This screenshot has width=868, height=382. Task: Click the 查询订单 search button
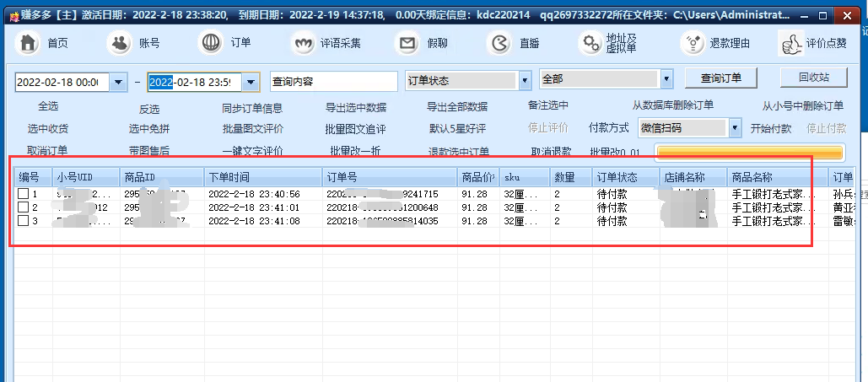coord(720,78)
